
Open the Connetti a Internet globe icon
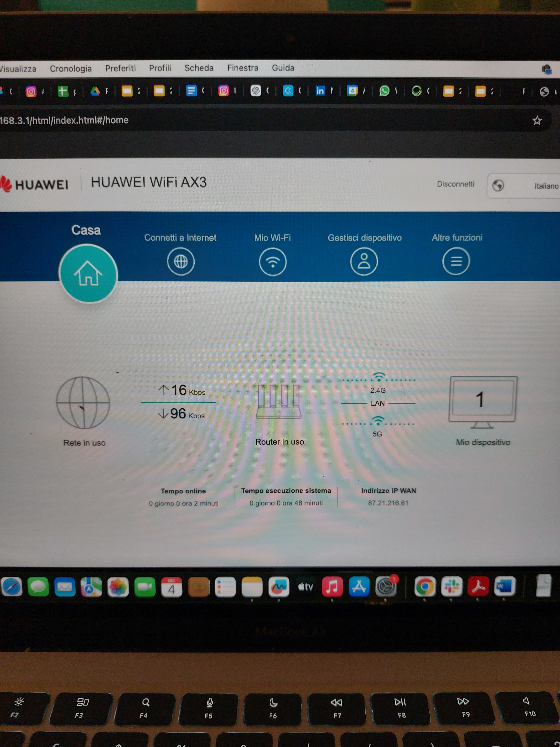(x=181, y=261)
